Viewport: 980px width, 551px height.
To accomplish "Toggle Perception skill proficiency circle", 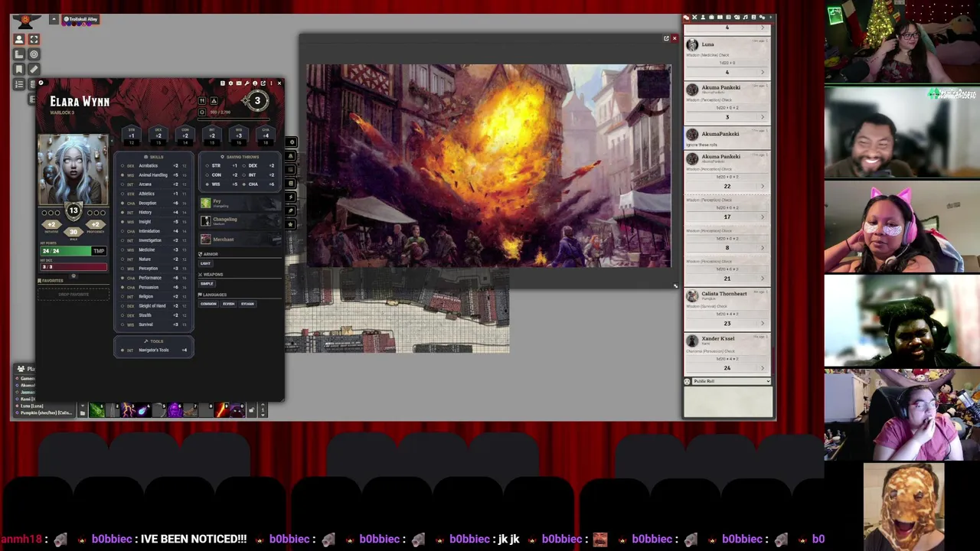I will (122, 269).
